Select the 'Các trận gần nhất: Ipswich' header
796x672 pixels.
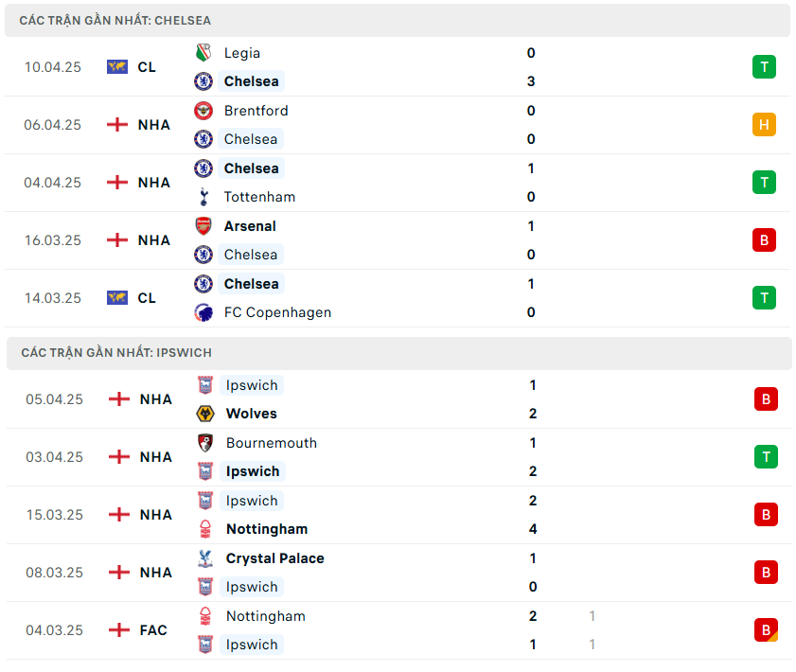[x=116, y=352]
